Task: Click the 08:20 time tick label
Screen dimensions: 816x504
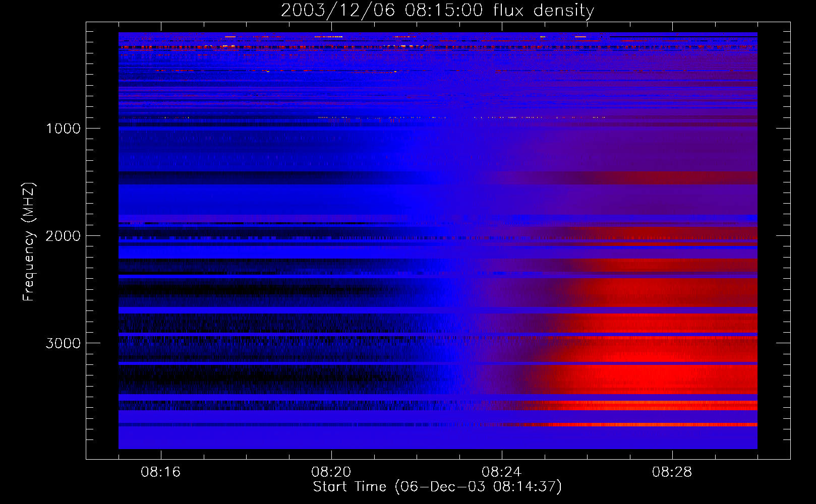Action: point(331,472)
